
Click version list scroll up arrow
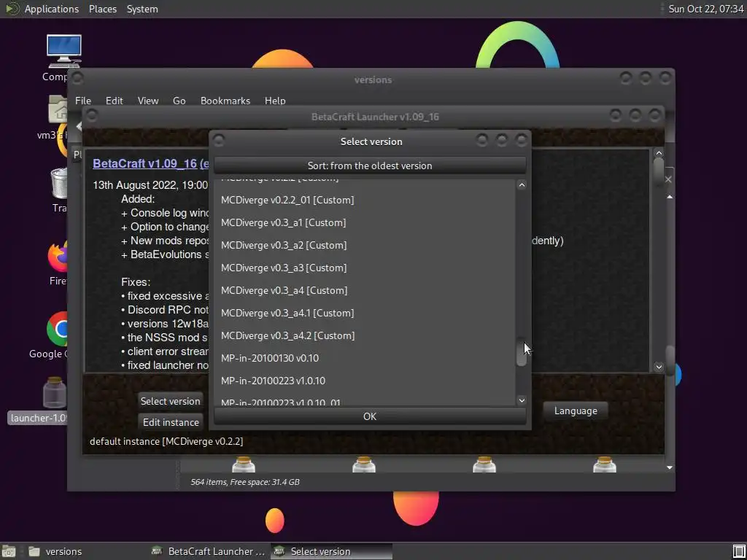522,185
